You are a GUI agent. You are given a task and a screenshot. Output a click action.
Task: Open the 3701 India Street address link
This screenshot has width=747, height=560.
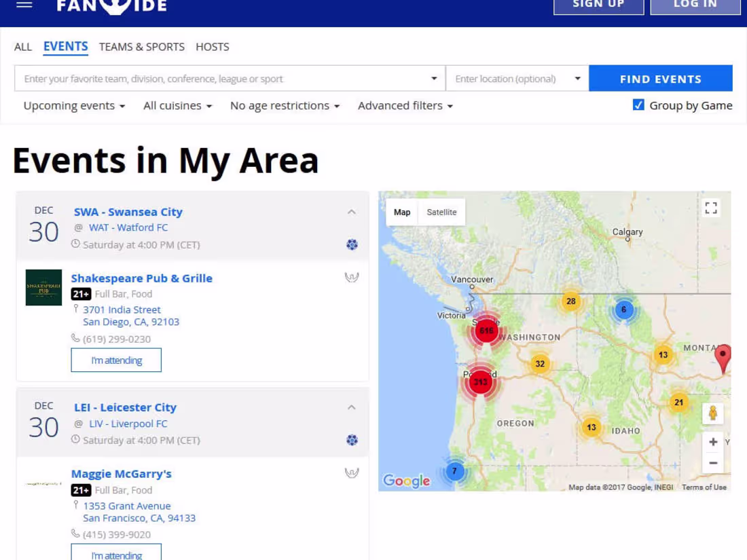(x=131, y=316)
